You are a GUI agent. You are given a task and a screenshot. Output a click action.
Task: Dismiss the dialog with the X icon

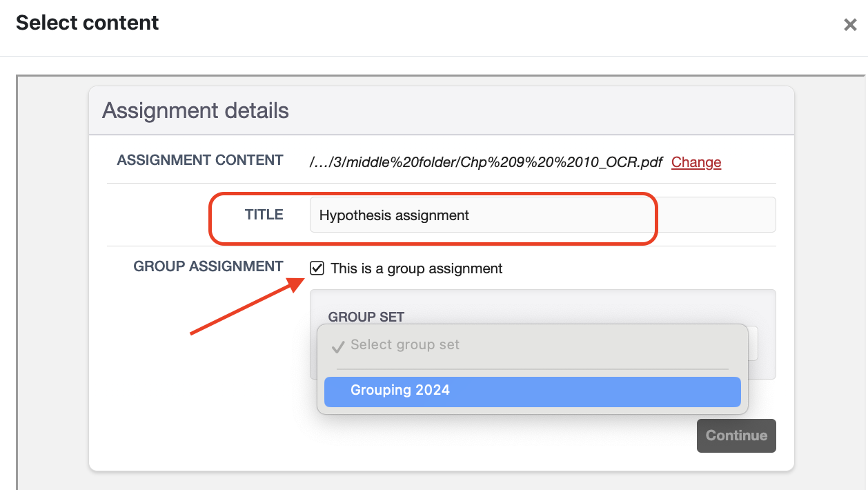tap(849, 25)
